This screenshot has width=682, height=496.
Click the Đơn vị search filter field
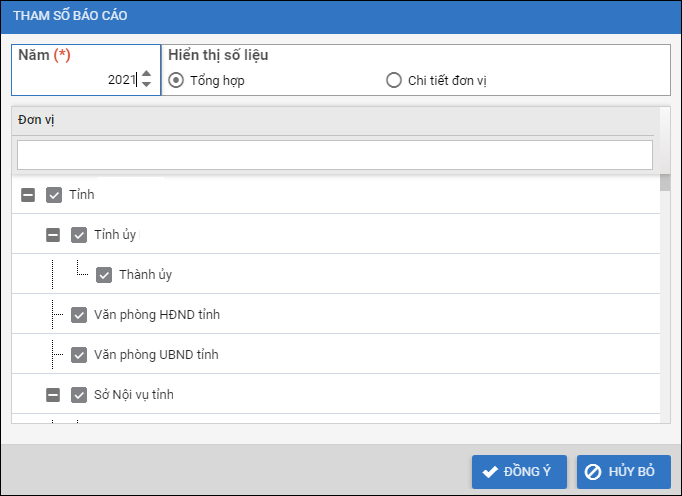click(334, 155)
